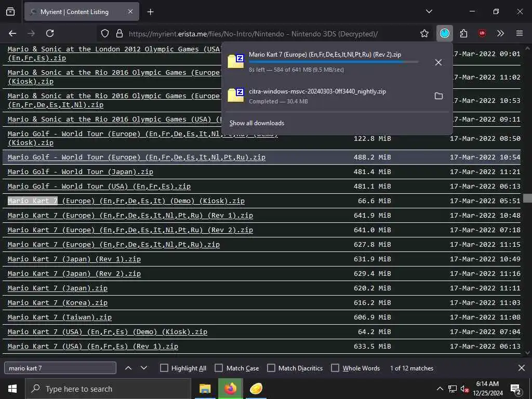
Task: Open Mario Golf World Tour (USA) zip link
Action: [x=99, y=187]
